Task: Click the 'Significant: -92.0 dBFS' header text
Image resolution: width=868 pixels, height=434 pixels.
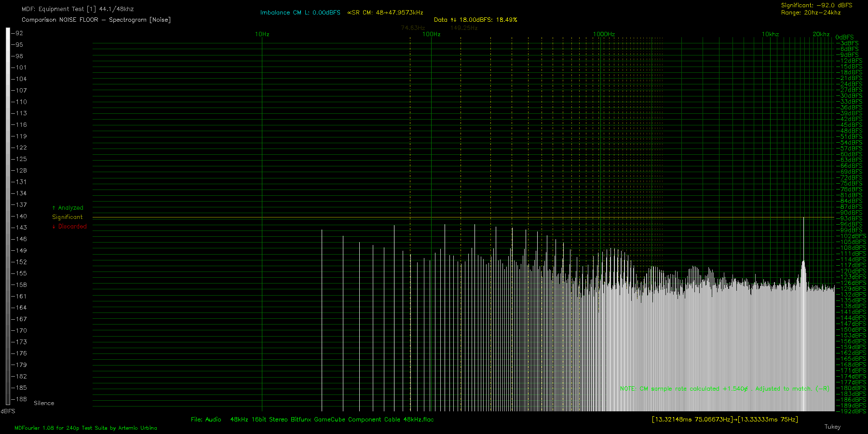Action: coord(816,5)
